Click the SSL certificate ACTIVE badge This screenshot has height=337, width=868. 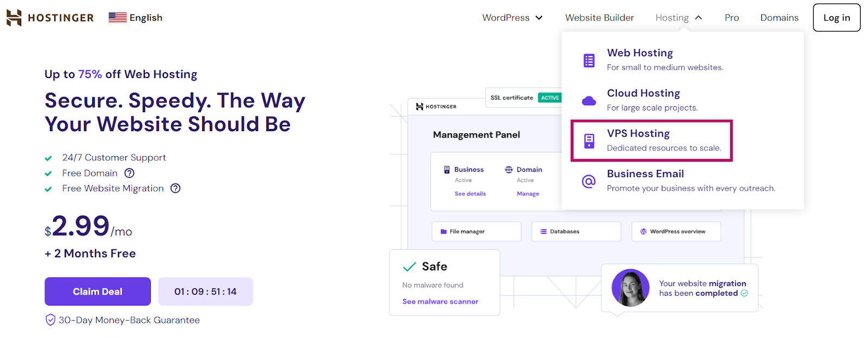550,98
